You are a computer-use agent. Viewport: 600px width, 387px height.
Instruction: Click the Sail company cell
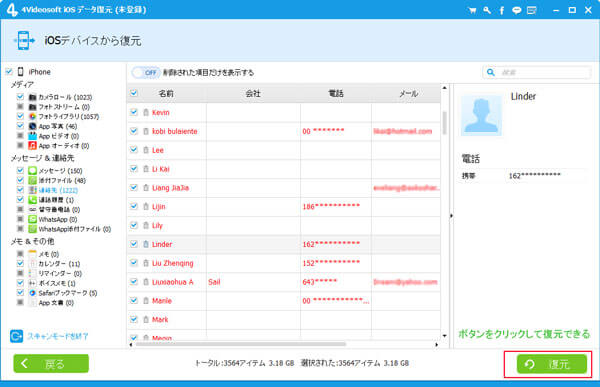coord(253,282)
